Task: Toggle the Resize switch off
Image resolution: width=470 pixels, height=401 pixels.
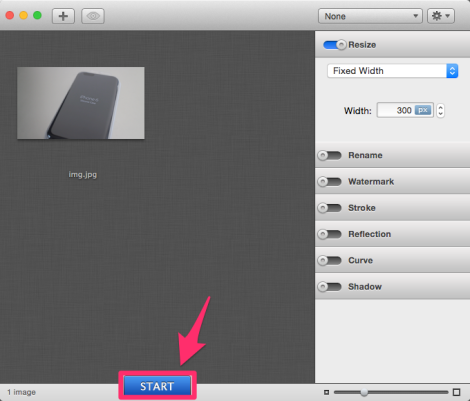Action: (x=335, y=45)
